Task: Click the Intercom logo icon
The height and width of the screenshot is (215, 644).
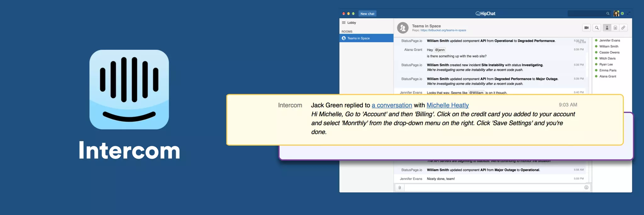Action: point(129,89)
